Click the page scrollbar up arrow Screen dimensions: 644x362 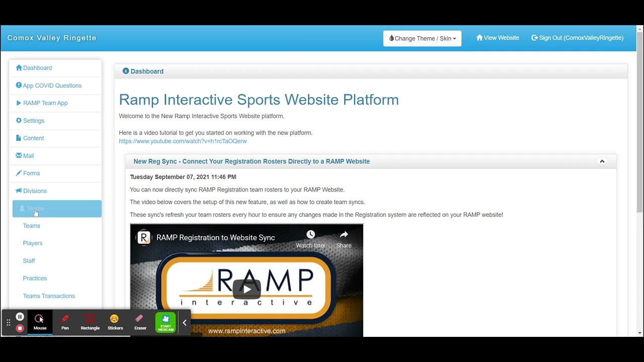tap(640, 29)
